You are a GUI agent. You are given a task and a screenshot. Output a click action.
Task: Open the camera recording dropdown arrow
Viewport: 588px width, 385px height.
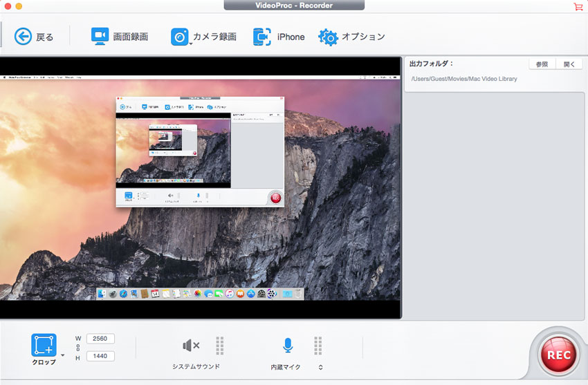[x=191, y=44]
